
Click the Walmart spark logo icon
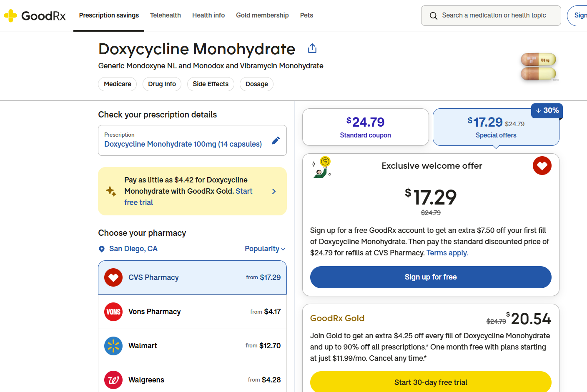pyautogui.click(x=113, y=346)
